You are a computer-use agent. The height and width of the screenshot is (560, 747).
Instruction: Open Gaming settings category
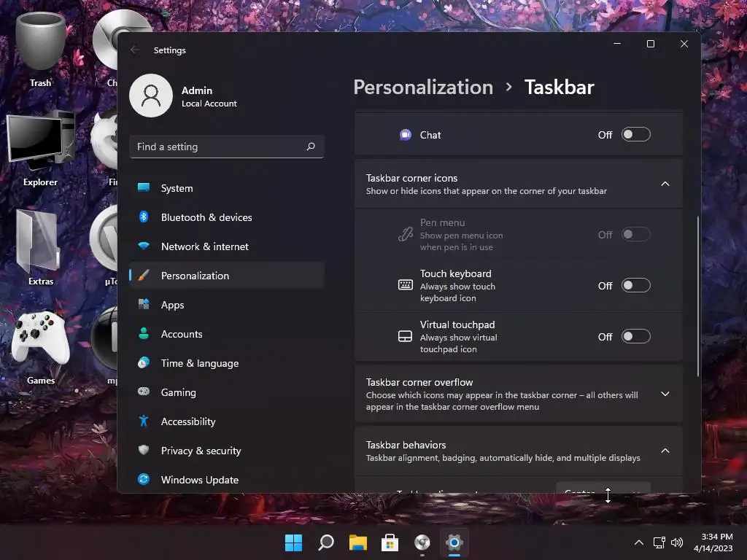tap(227, 392)
